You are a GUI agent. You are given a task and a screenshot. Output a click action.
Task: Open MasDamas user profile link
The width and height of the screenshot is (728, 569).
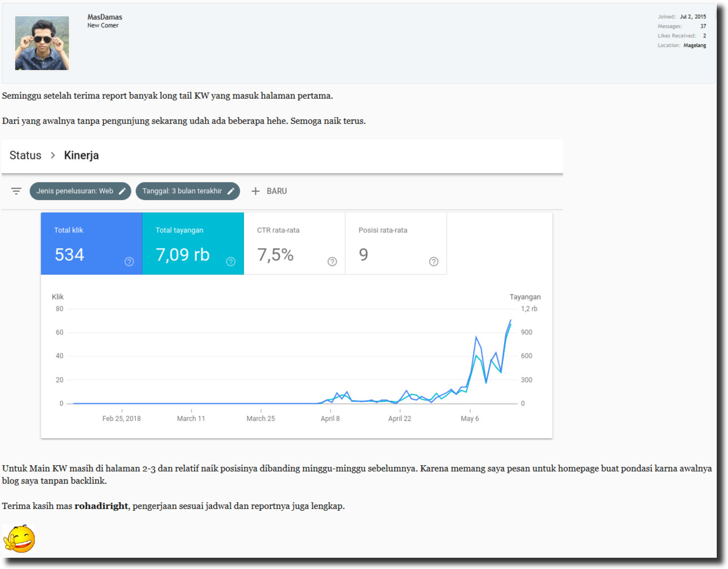(x=105, y=17)
